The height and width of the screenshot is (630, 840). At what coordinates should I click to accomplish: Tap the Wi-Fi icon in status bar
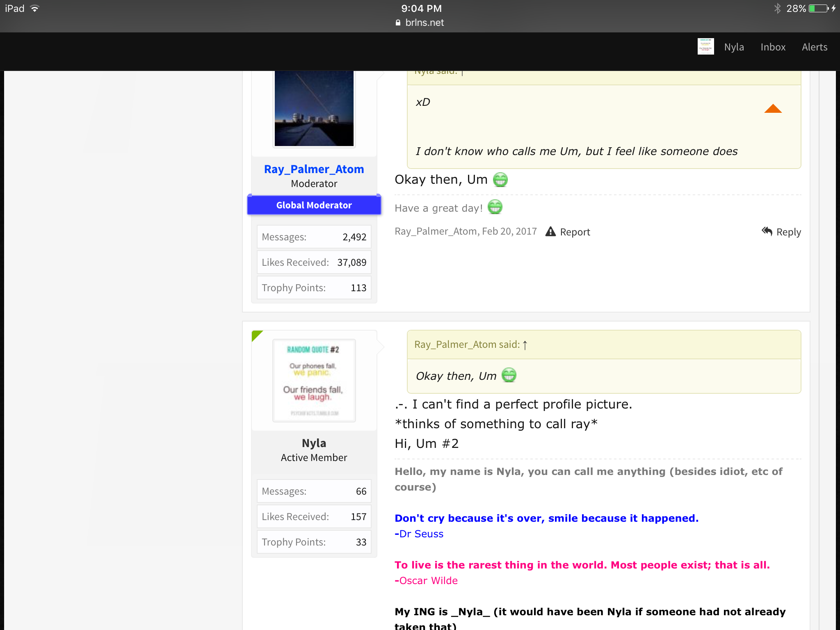[x=35, y=8]
